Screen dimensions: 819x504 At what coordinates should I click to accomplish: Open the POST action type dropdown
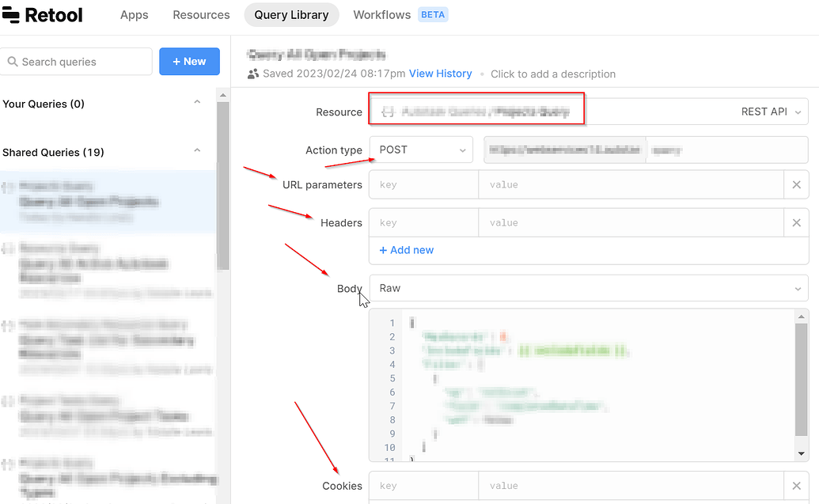point(421,150)
